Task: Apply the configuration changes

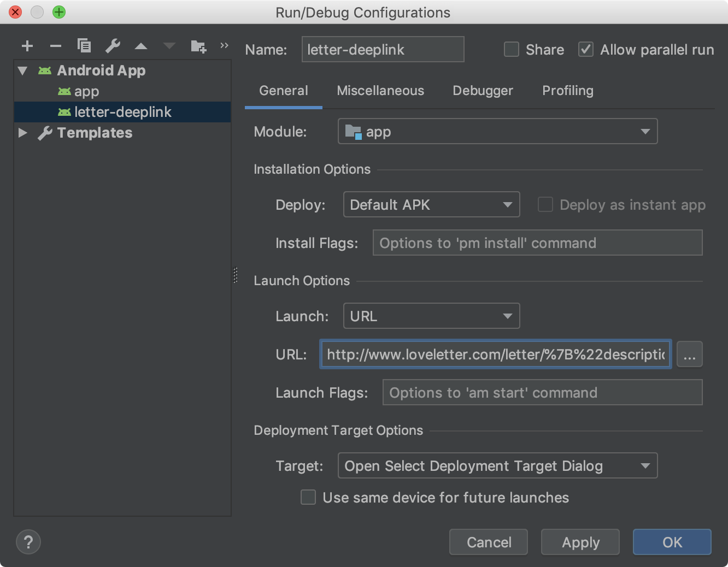Action: tap(580, 542)
